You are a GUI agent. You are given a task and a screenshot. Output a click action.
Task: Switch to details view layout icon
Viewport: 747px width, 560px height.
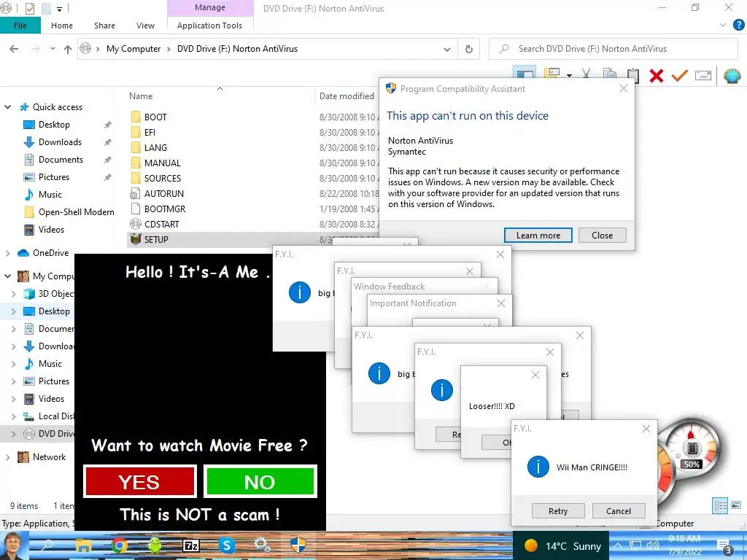click(720, 505)
